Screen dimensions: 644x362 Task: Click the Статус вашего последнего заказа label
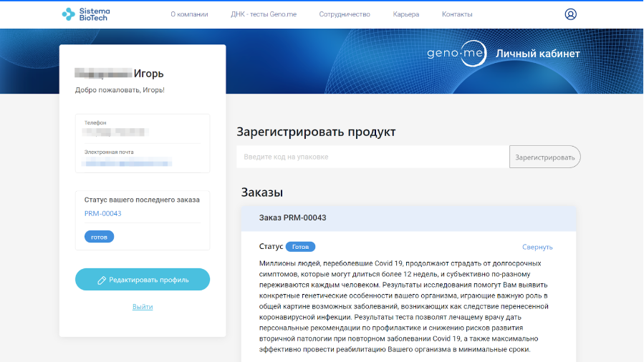tap(142, 200)
